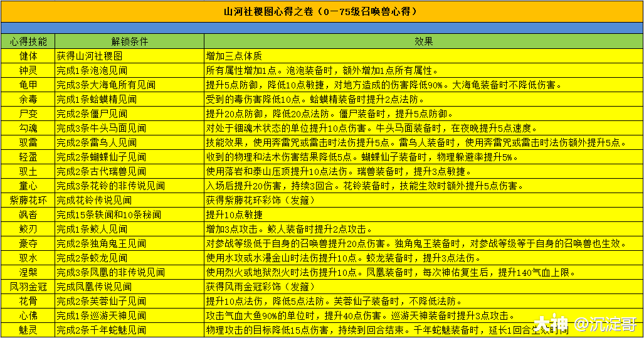Click the skill cell 花骨

(x=28, y=301)
